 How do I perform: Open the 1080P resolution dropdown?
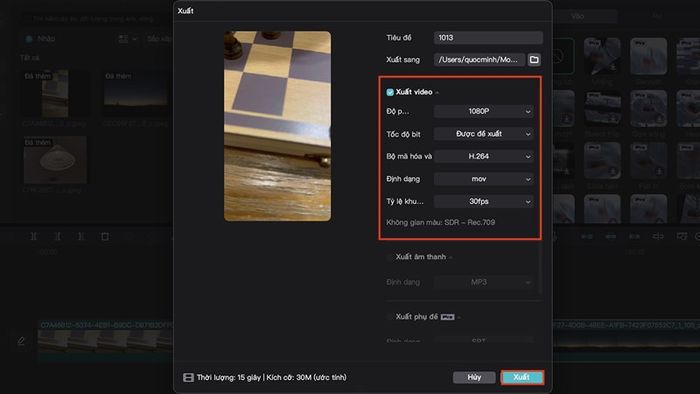coord(483,111)
